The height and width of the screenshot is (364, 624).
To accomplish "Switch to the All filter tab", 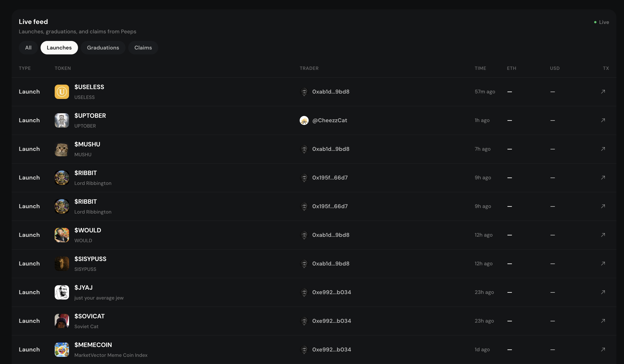I will click(x=28, y=48).
